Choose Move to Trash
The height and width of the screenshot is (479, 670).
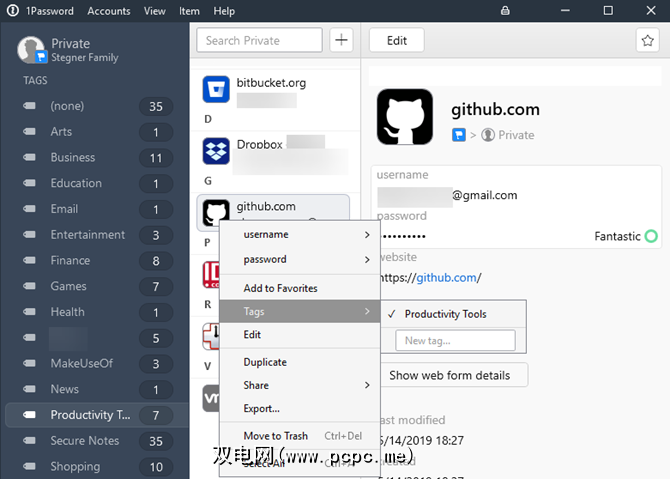coord(300,436)
